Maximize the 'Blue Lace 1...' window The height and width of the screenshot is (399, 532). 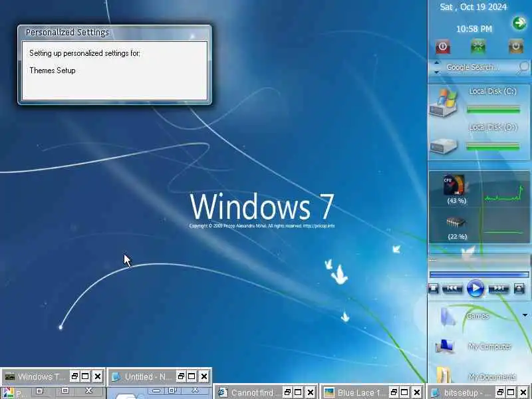click(404, 392)
